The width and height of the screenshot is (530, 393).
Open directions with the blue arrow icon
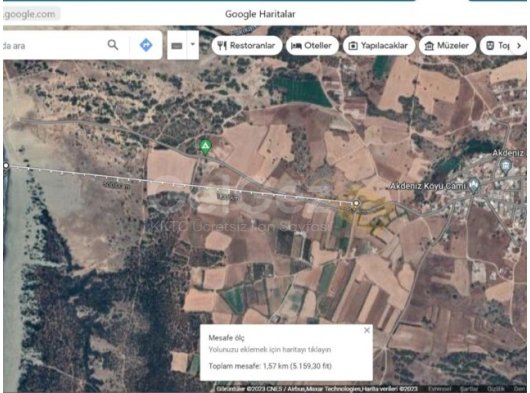tap(146, 45)
